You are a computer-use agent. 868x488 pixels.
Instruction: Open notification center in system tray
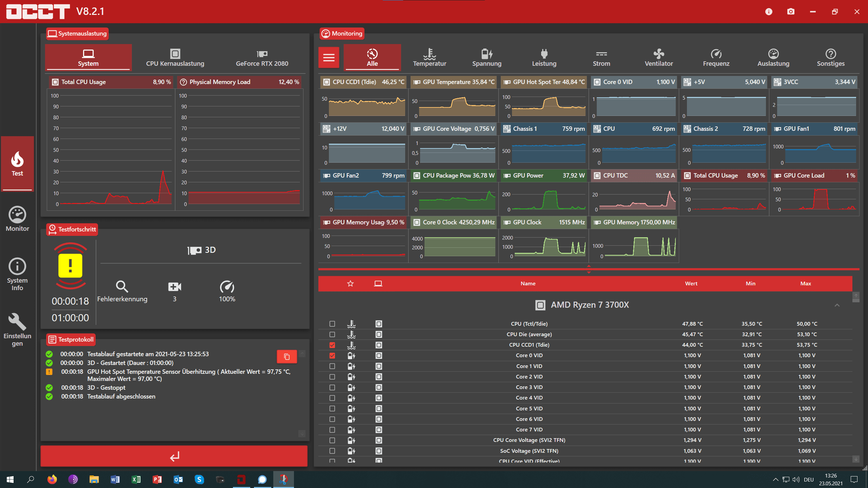pyautogui.click(x=854, y=479)
